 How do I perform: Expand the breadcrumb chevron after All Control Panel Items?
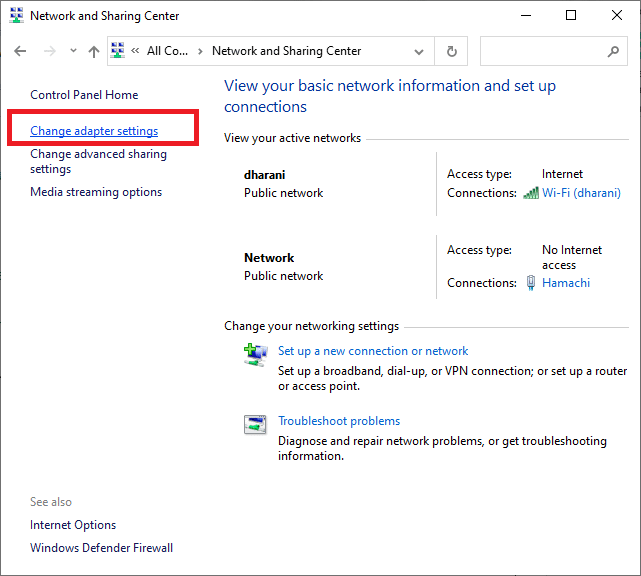pyautogui.click(x=200, y=51)
